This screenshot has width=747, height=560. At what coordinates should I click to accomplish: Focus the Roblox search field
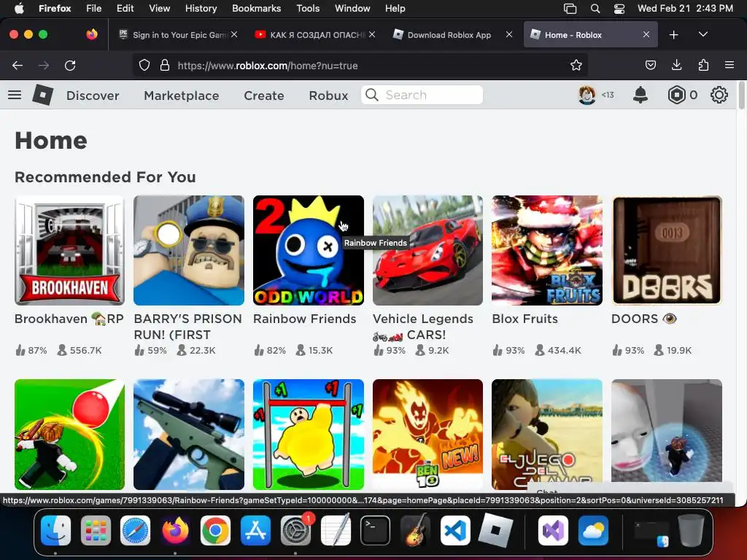422,95
